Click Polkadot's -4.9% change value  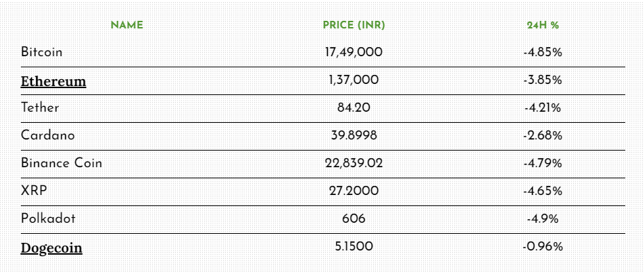pos(543,219)
